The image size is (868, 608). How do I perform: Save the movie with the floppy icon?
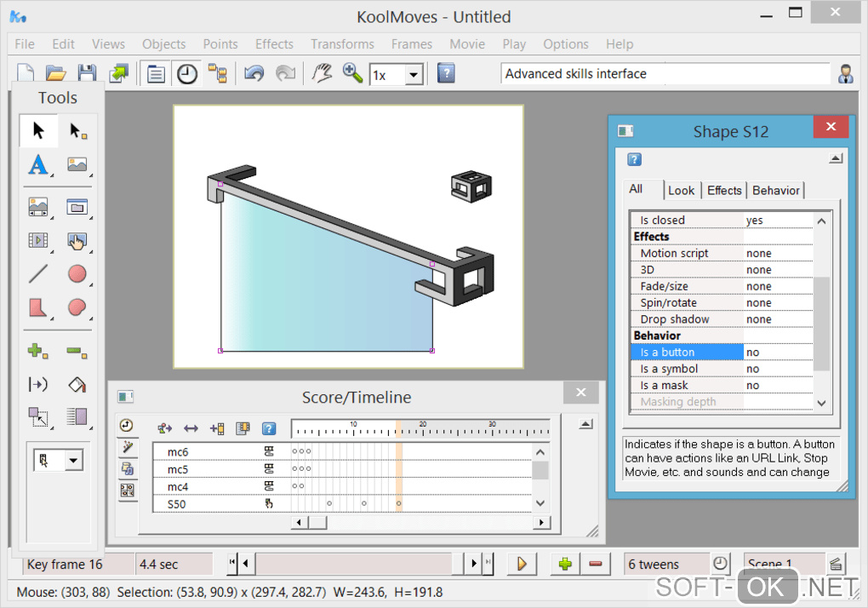pyautogui.click(x=87, y=73)
